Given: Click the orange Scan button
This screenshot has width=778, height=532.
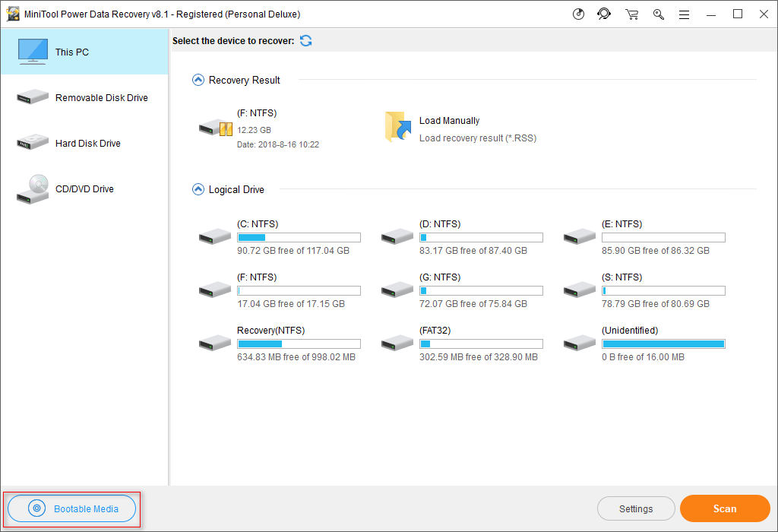Looking at the screenshot, I should [x=725, y=508].
